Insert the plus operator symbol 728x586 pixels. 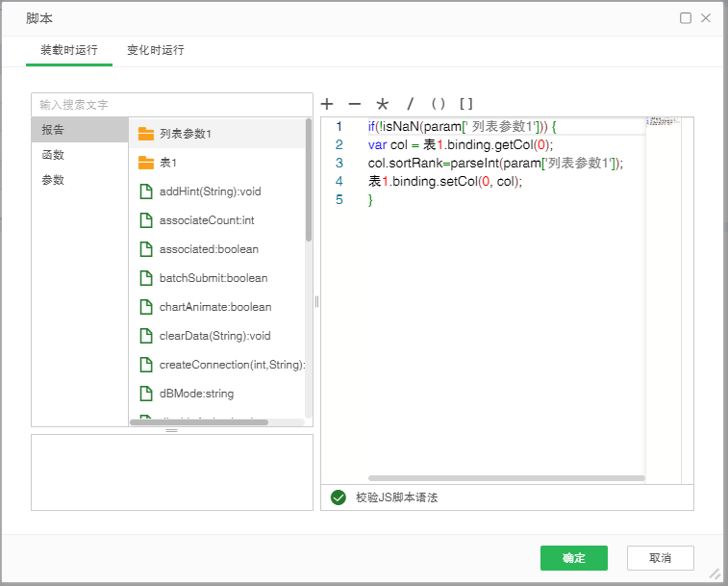[x=327, y=104]
